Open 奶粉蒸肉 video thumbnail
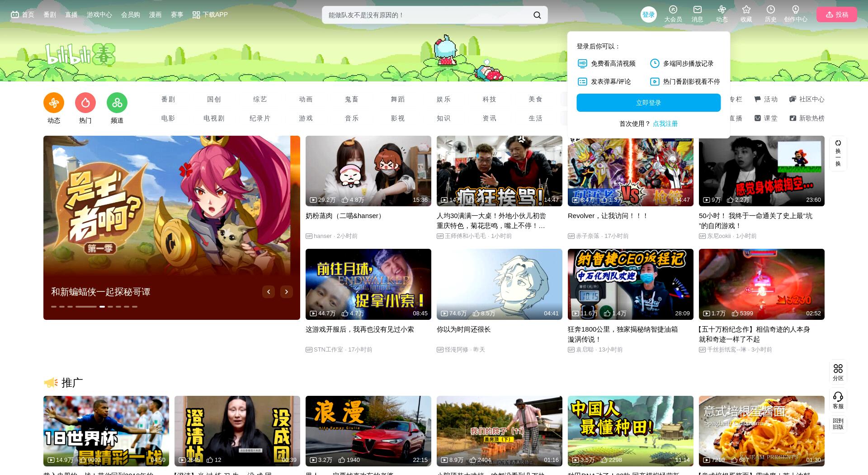 point(368,171)
